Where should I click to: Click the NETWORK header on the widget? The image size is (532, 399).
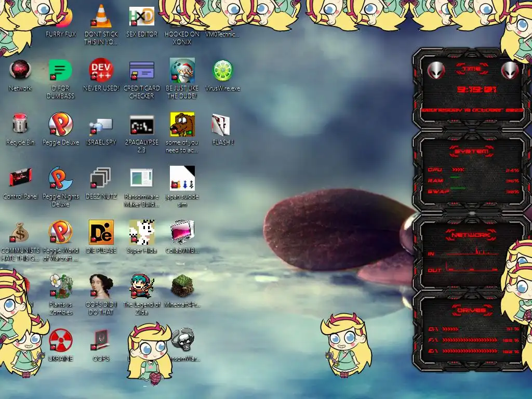(472, 235)
